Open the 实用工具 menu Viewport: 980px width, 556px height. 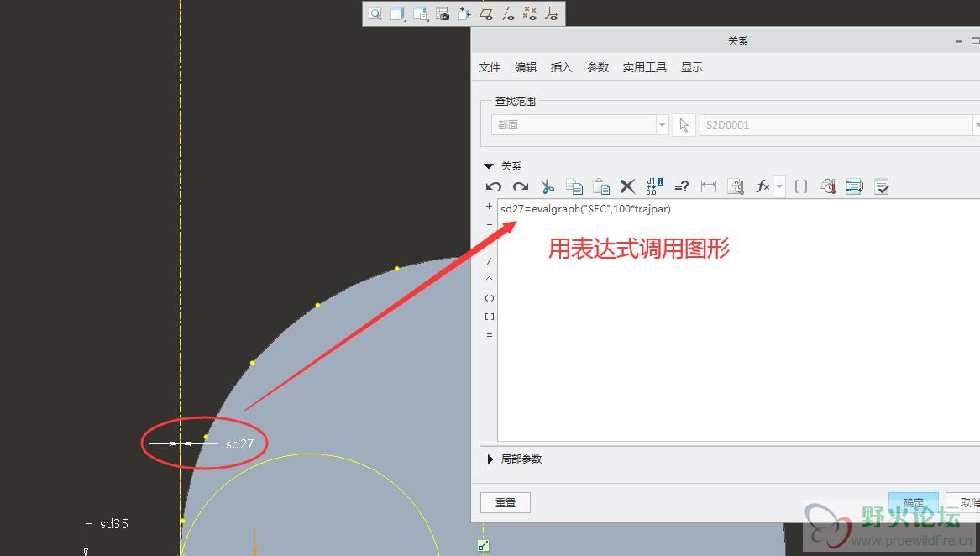tap(644, 67)
